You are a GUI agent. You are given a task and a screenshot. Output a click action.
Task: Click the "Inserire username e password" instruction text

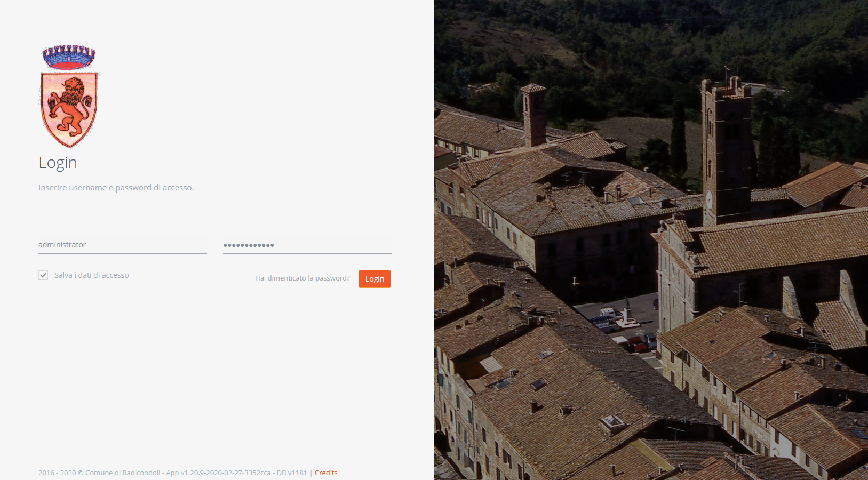[x=116, y=188]
